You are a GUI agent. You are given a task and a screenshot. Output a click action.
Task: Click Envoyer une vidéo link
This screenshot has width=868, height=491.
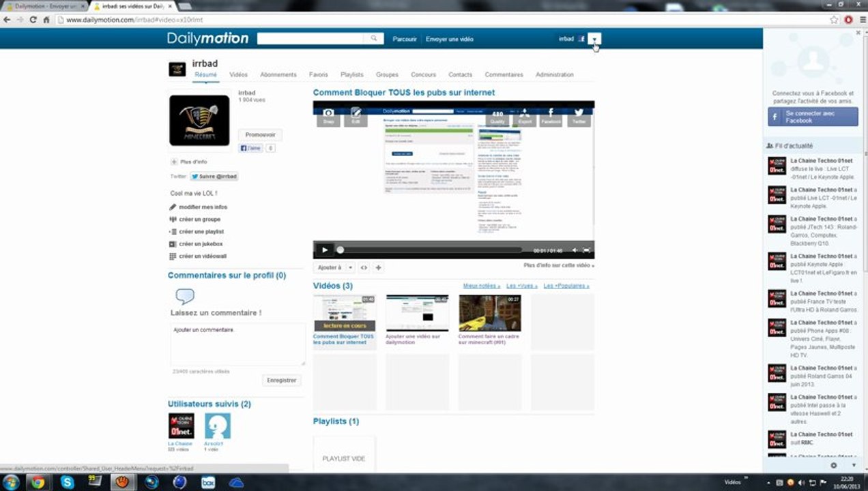449,39
